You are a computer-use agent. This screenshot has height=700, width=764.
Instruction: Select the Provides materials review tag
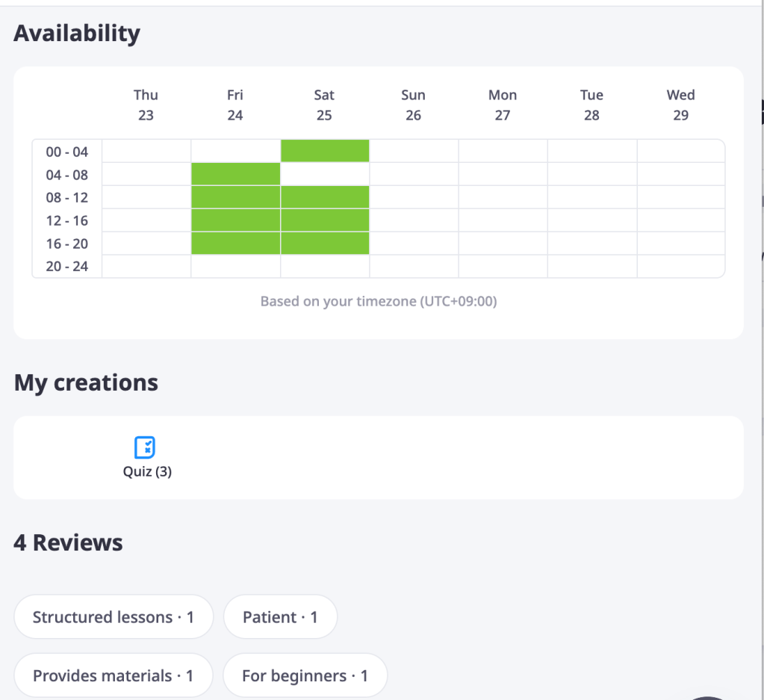click(114, 675)
